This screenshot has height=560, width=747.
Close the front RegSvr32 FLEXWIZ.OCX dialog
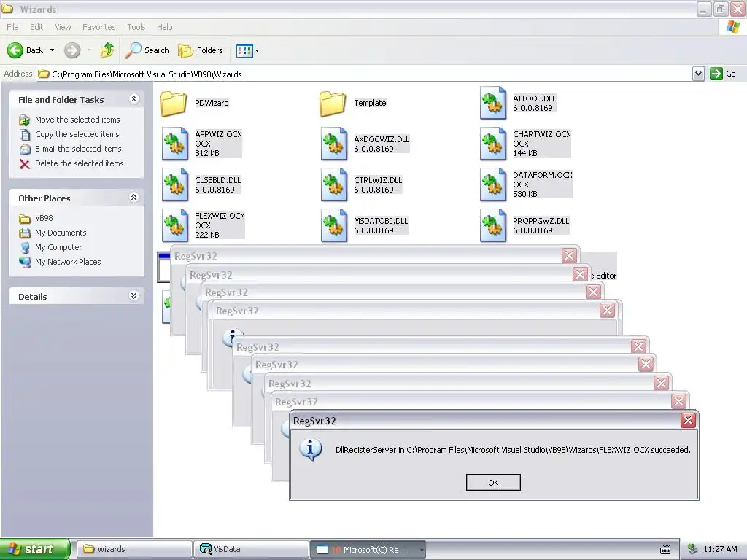coord(688,421)
